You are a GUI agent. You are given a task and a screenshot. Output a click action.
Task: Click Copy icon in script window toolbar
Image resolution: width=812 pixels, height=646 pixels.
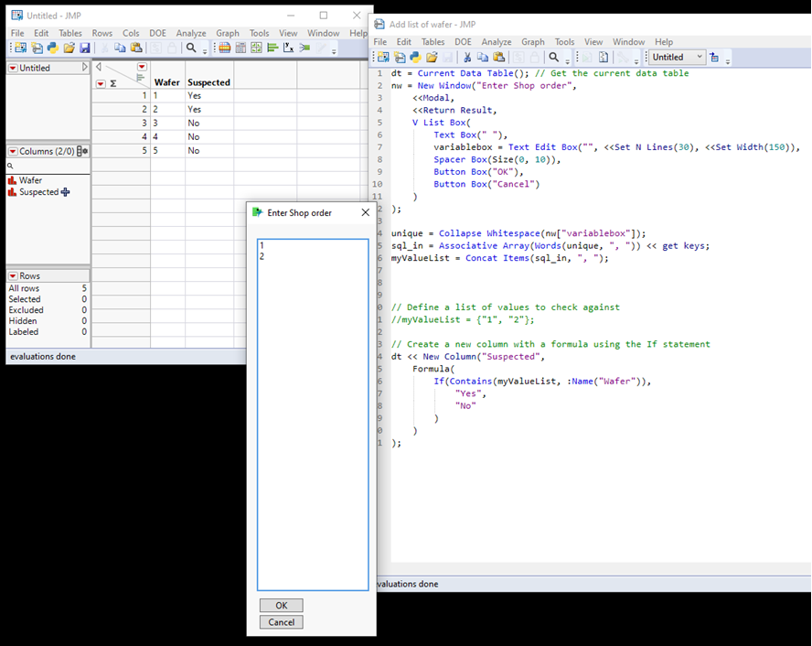pyautogui.click(x=483, y=57)
